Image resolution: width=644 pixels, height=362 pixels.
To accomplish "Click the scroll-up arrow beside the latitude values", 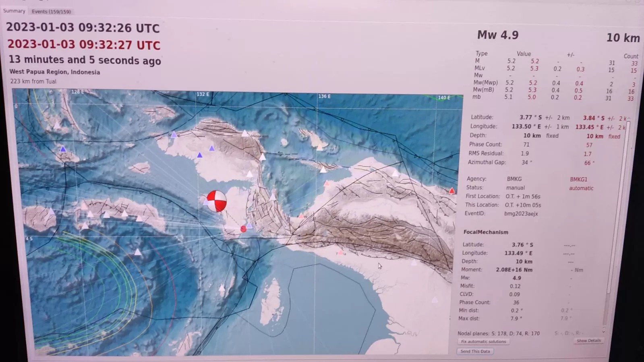I will [x=629, y=118].
